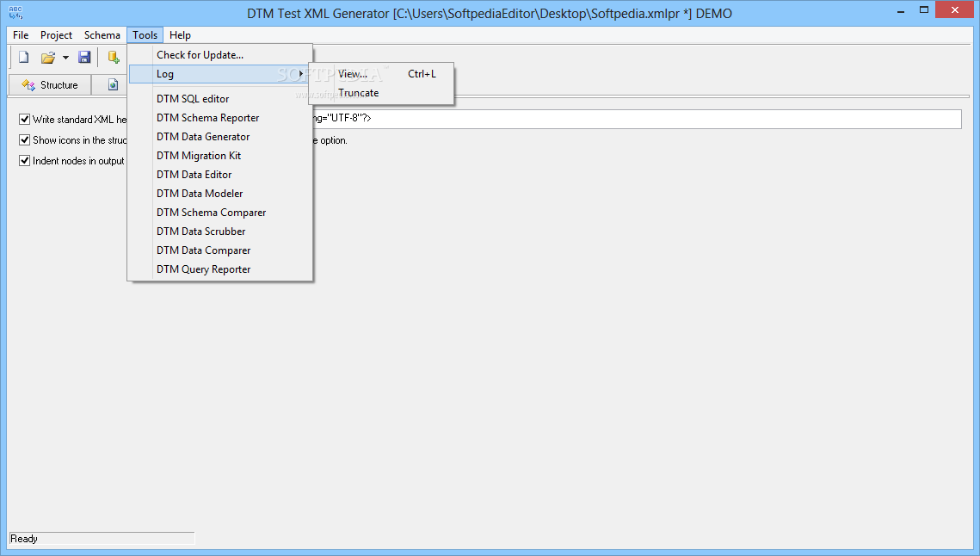980x556 pixels.
Task: Launch DTM Data Modeler
Action: click(x=220, y=194)
